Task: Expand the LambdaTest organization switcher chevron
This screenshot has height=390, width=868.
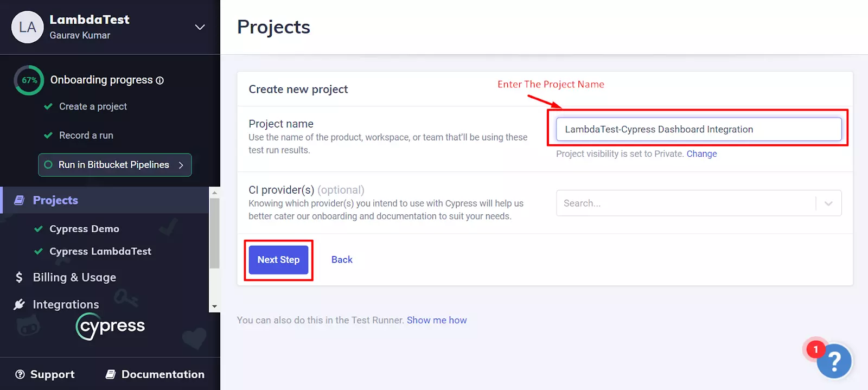Action: tap(200, 27)
